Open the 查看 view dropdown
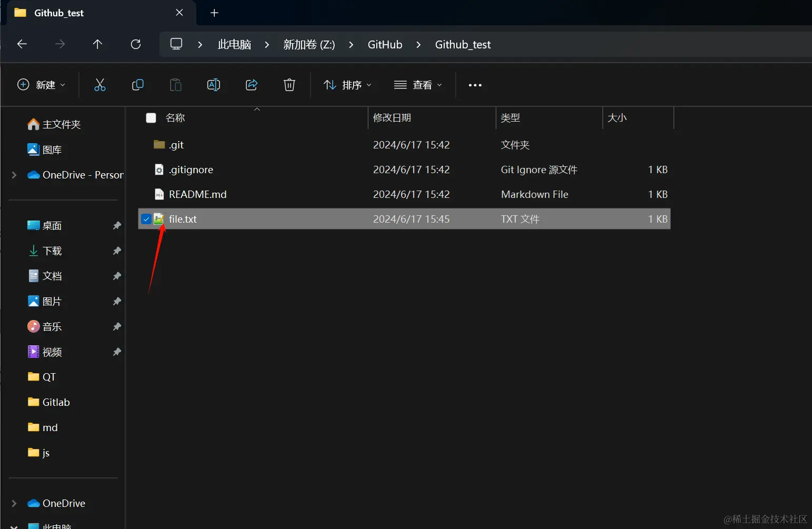The image size is (812, 529). (418, 85)
